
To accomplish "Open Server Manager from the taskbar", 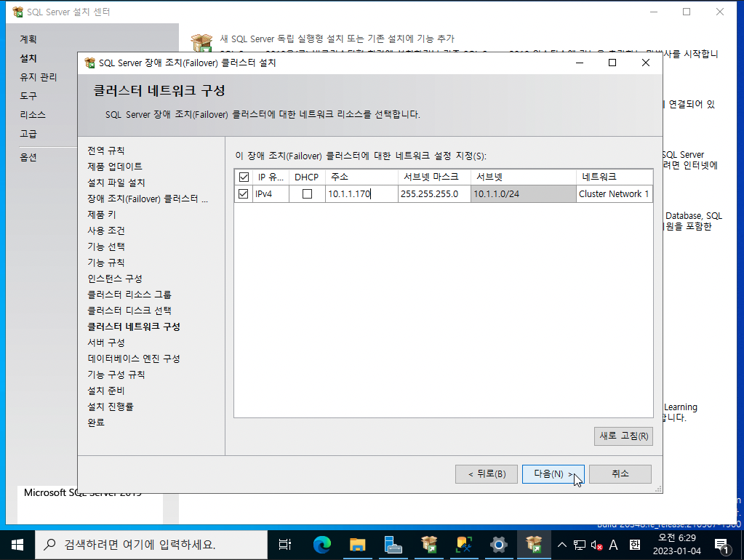I will (x=393, y=545).
